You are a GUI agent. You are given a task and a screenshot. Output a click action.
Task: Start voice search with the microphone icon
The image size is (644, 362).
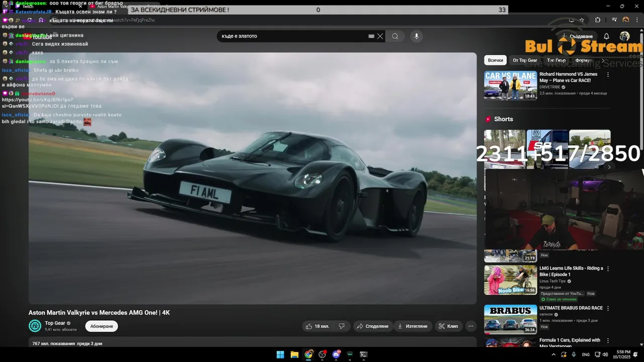tap(416, 36)
